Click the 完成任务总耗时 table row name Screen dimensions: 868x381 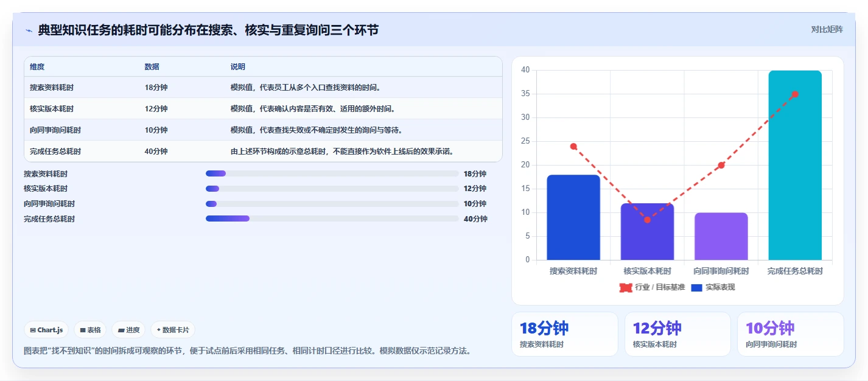[55, 152]
